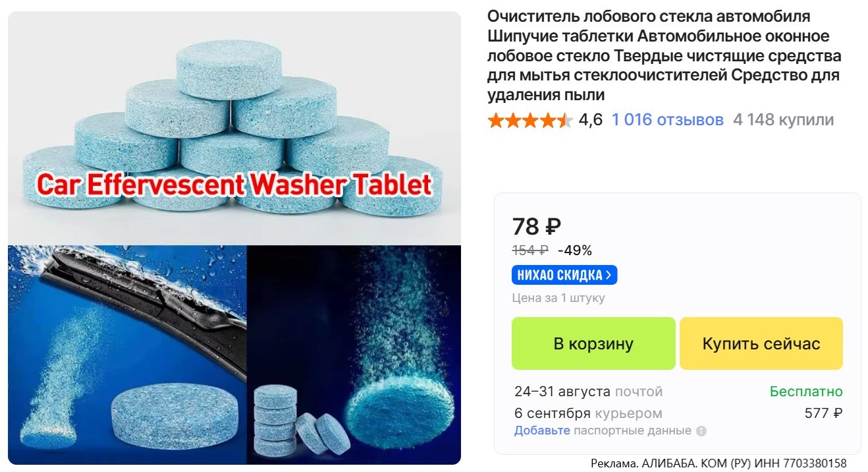Open the wiper blade with tablet image

click(127, 355)
